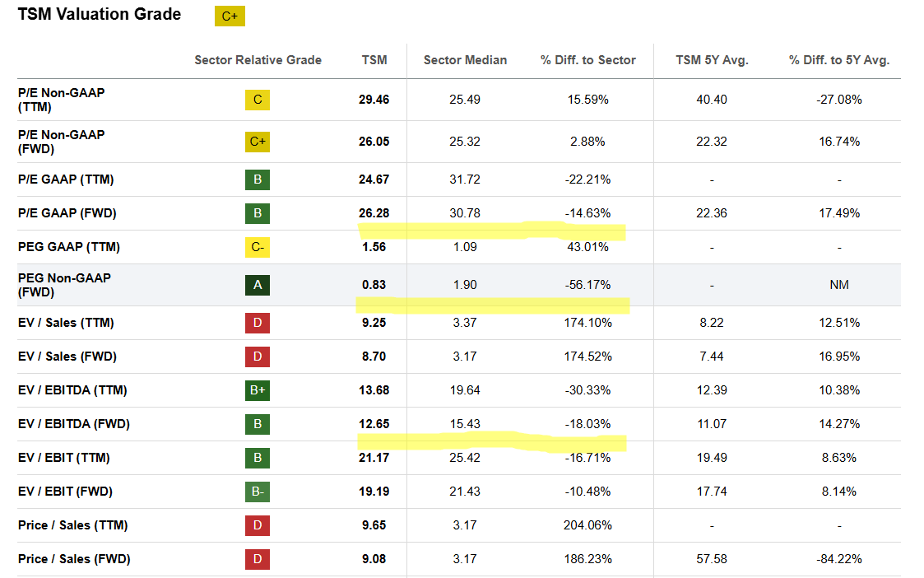
Task: Select the A grade badge for PEG Non-GAAP (FWD)
Action: [x=258, y=285]
